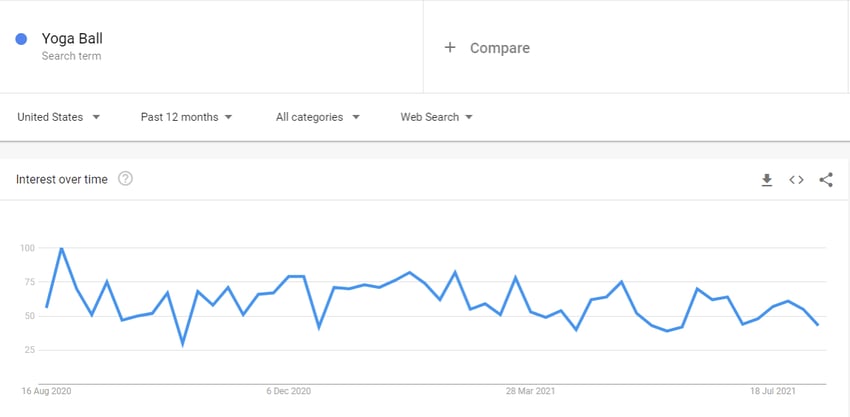Screen dimensions: 850x417
Task: Download the interest over time data
Action: click(x=767, y=180)
